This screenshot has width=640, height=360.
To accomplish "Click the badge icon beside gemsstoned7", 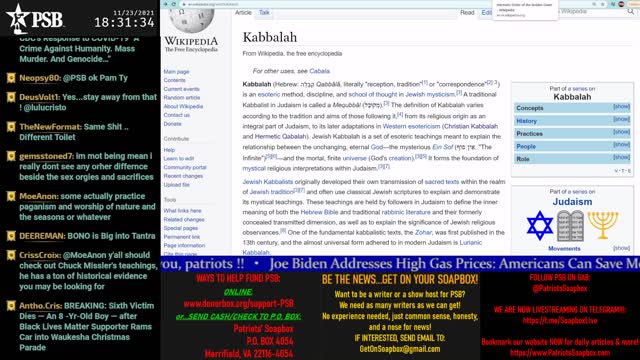I will pyautogui.click(x=11, y=156).
